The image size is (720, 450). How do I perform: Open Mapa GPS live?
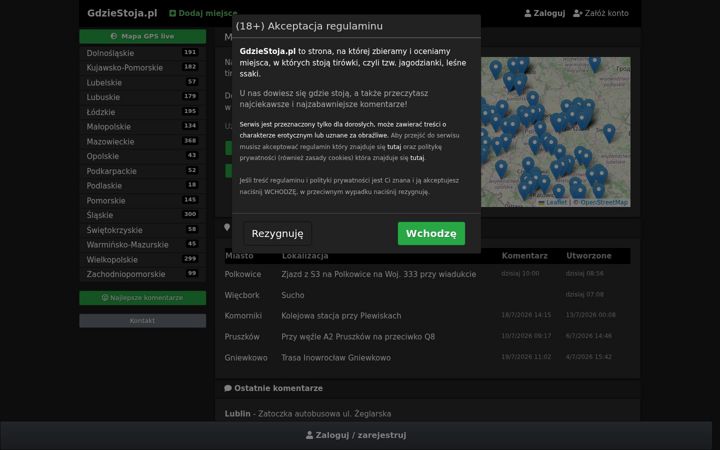click(143, 36)
